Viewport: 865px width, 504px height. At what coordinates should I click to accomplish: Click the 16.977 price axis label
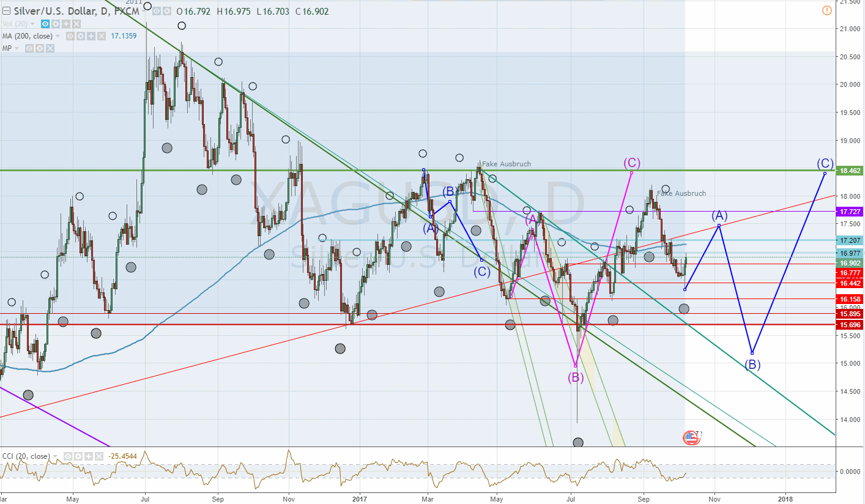point(850,253)
